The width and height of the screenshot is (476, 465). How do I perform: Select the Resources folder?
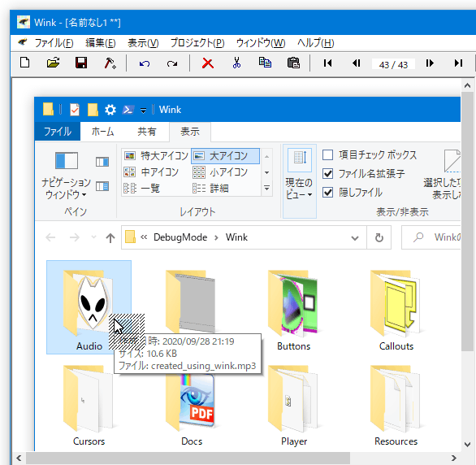pos(396,405)
